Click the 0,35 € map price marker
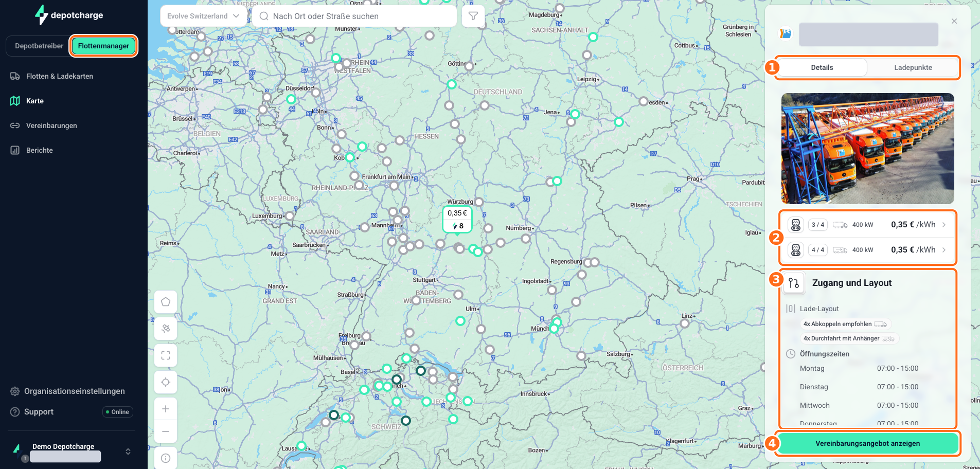Screen dimensions: 980x469 coord(457,220)
